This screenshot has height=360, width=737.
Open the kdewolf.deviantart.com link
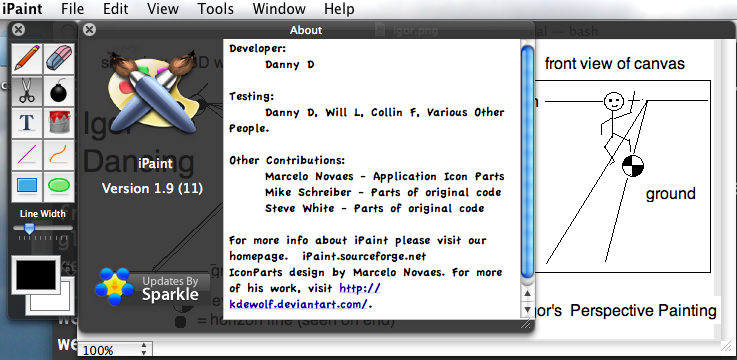point(299,304)
